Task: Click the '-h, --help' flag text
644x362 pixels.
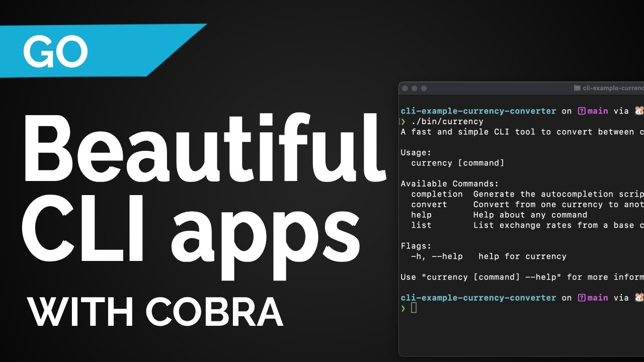Action: [x=437, y=256]
